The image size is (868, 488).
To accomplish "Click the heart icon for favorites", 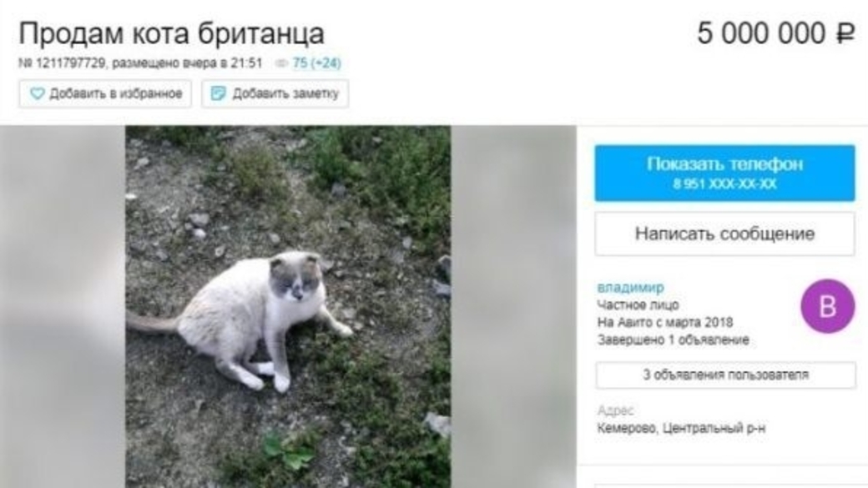I will [x=37, y=93].
